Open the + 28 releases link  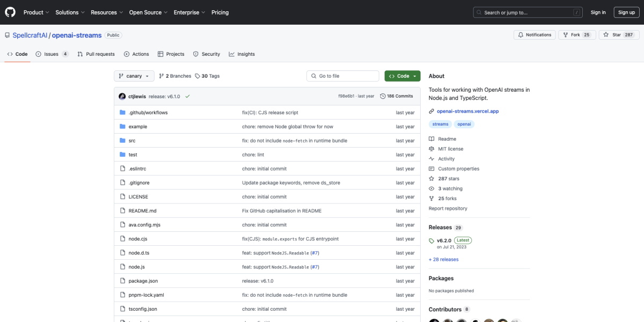[443, 259]
